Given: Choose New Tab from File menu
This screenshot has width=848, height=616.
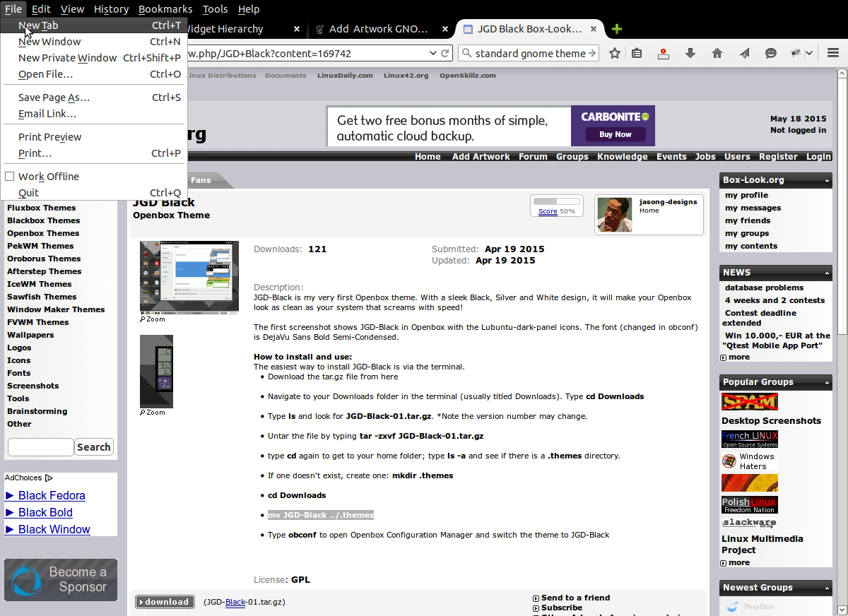Looking at the screenshot, I should coord(93,25).
